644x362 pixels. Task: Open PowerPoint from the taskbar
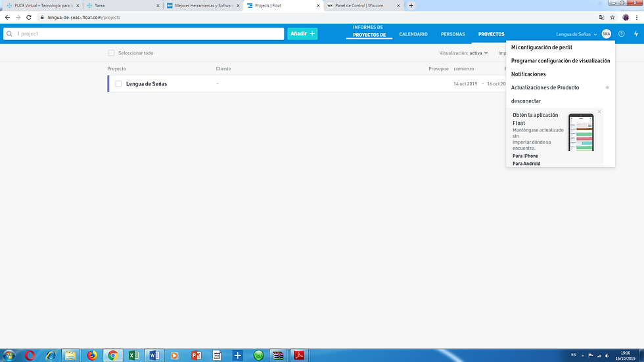196,355
